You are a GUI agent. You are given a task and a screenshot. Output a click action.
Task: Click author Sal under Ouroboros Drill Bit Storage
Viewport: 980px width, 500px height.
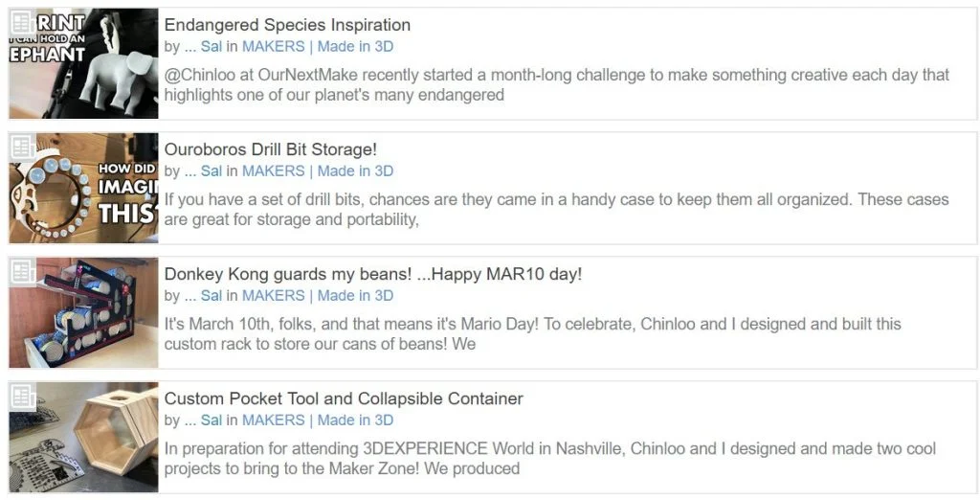[212, 170]
